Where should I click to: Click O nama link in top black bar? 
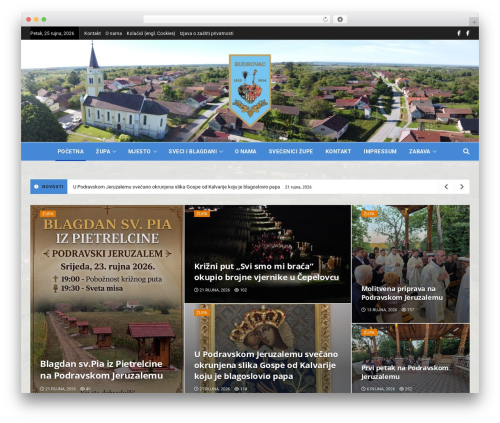pos(113,33)
